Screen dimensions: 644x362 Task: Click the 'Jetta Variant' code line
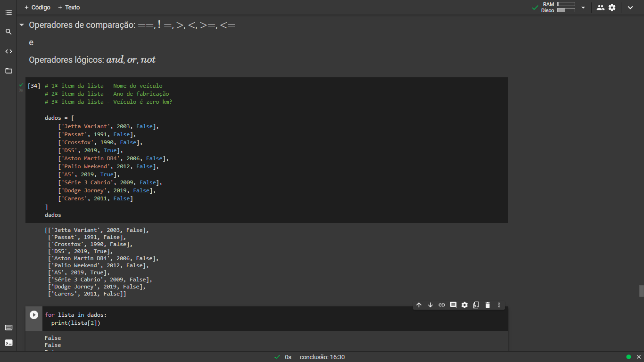tap(108, 126)
